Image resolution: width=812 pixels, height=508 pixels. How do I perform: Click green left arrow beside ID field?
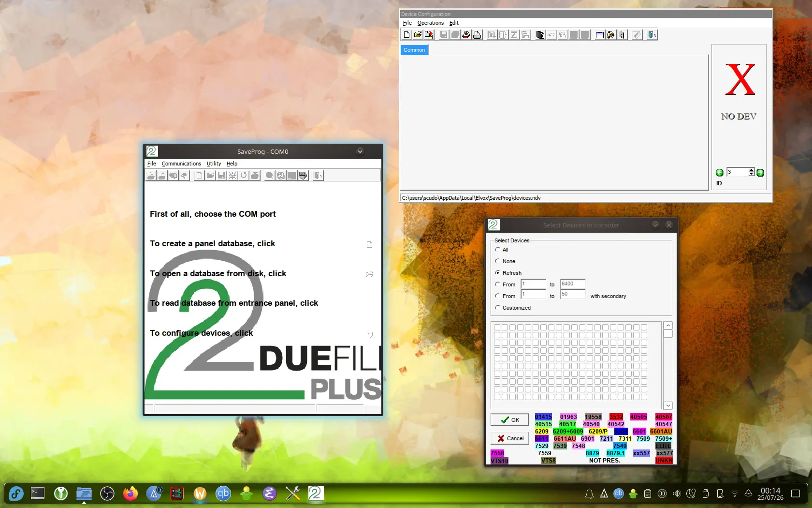coord(719,173)
